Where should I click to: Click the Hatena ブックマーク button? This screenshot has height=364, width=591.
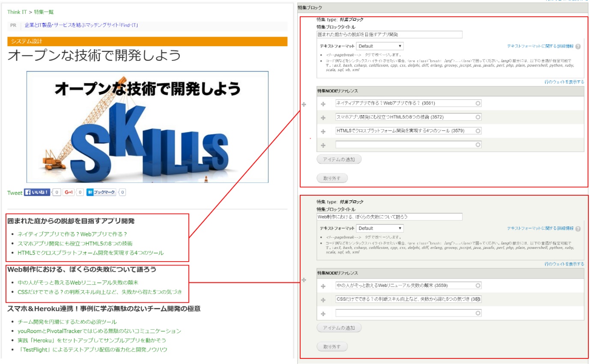101,192
